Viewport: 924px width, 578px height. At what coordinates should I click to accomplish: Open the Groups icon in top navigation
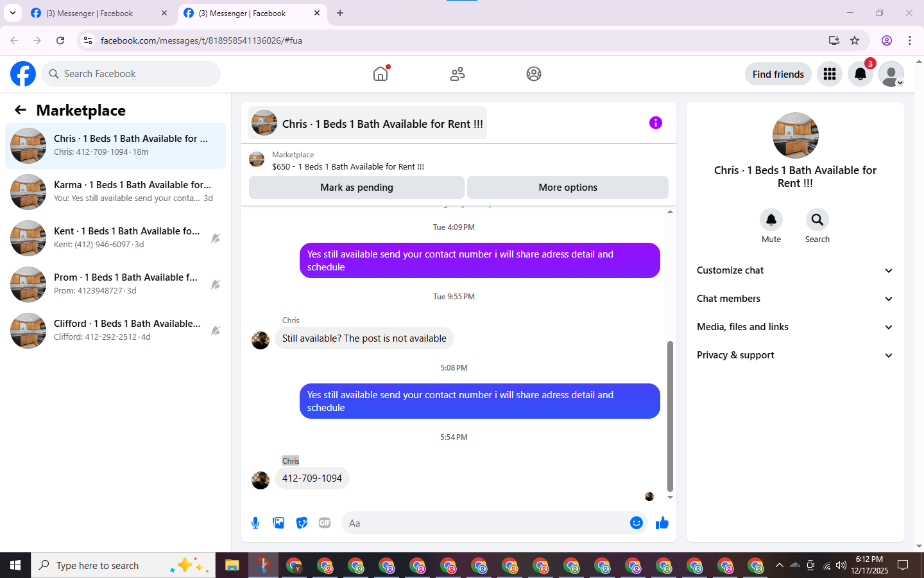(534, 74)
